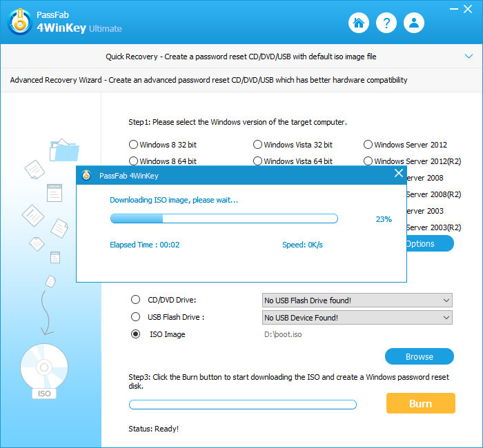Click the Burn button

420,403
